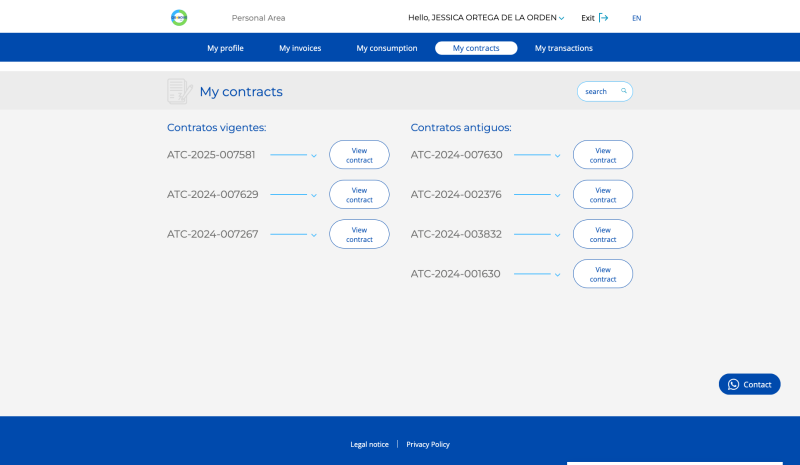Viewport: 800px width, 465px height.
Task: Open the Privacy Policy link
Action: (x=428, y=445)
